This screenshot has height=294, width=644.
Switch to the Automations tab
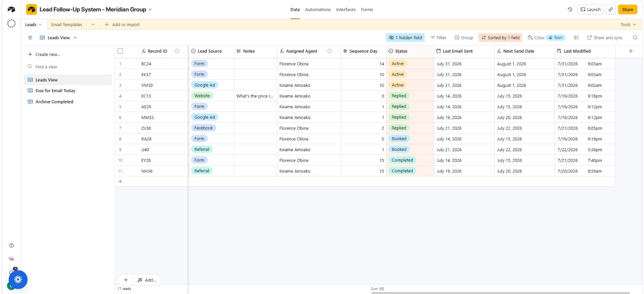318,9
